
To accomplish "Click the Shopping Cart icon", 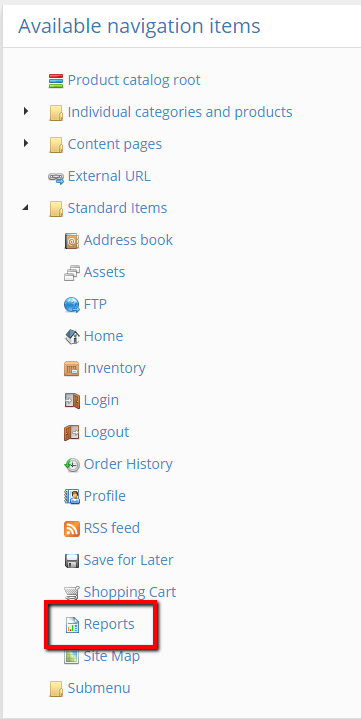I will [x=72, y=593].
